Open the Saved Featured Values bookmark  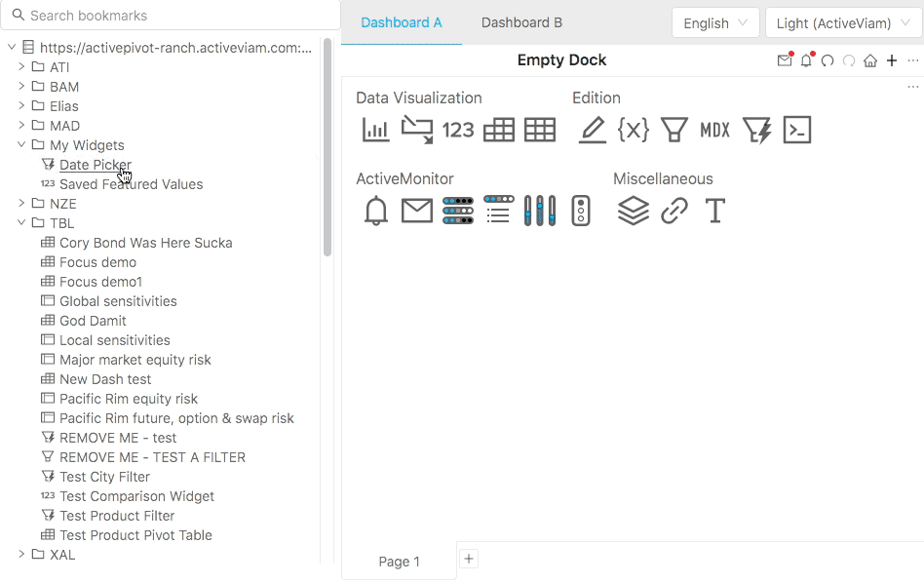coord(131,184)
